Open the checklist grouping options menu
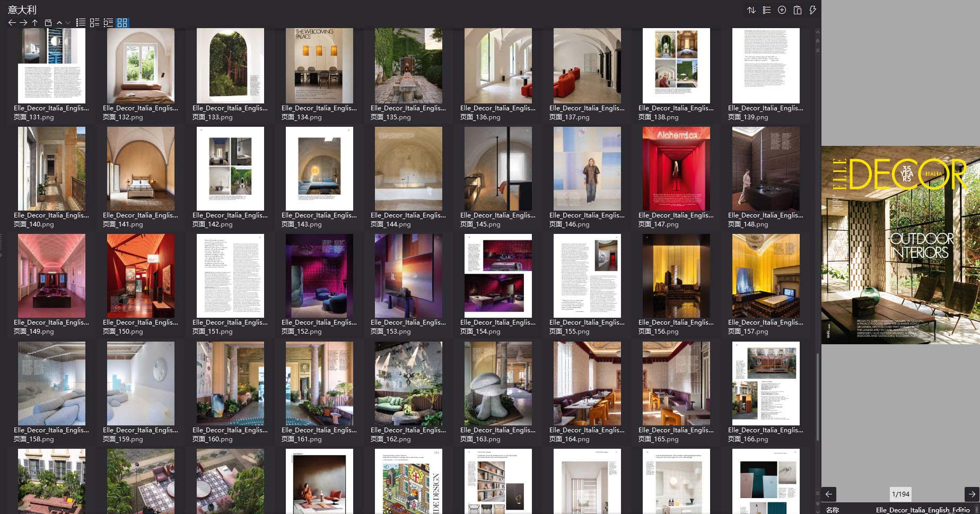 [x=767, y=10]
